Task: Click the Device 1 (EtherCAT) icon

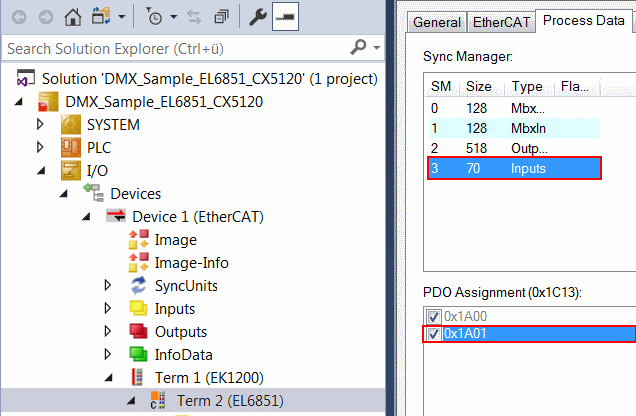Action: 116,216
